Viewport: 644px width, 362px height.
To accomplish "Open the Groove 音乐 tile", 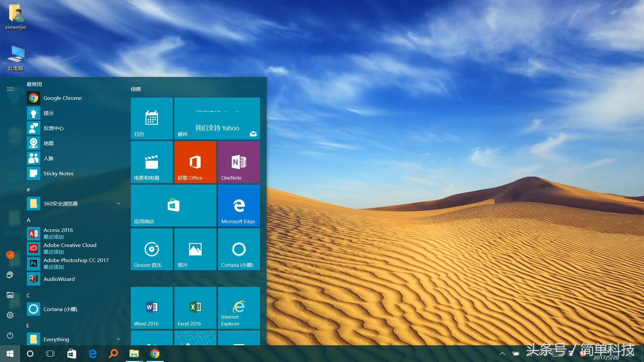I will point(152,249).
